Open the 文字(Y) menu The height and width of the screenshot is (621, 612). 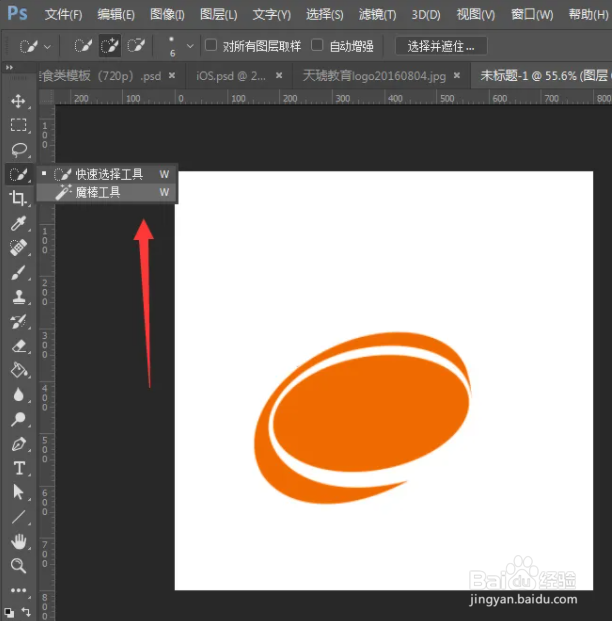(272, 15)
